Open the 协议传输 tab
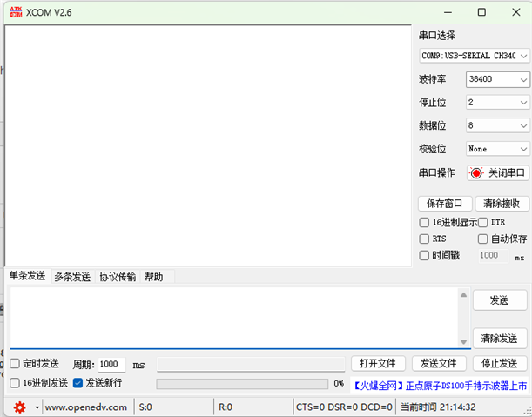Image resolution: width=532 pixels, height=417 pixels. (x=118, y=277)
